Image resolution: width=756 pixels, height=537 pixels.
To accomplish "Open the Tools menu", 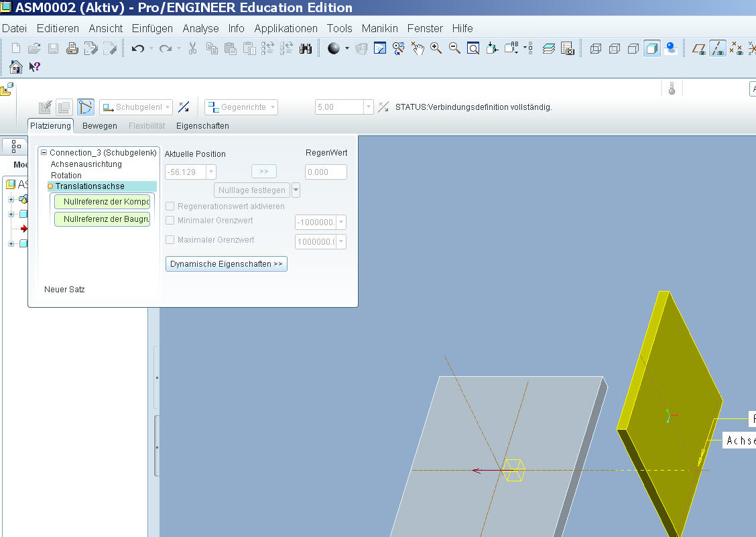I will (x=339, y=28).
